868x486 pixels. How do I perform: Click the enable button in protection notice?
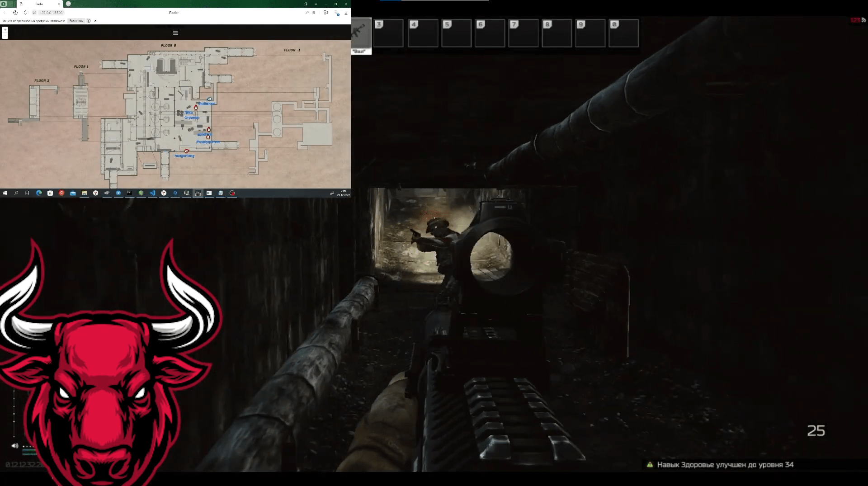[76, 21]
